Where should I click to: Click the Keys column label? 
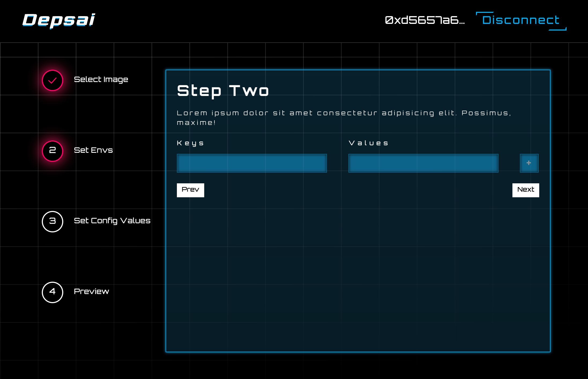tap(190, 143)
